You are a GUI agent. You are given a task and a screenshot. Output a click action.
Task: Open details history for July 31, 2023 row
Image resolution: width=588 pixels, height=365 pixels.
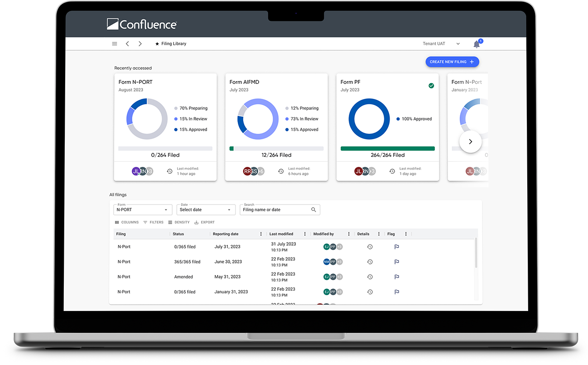(x=370, y=247)
